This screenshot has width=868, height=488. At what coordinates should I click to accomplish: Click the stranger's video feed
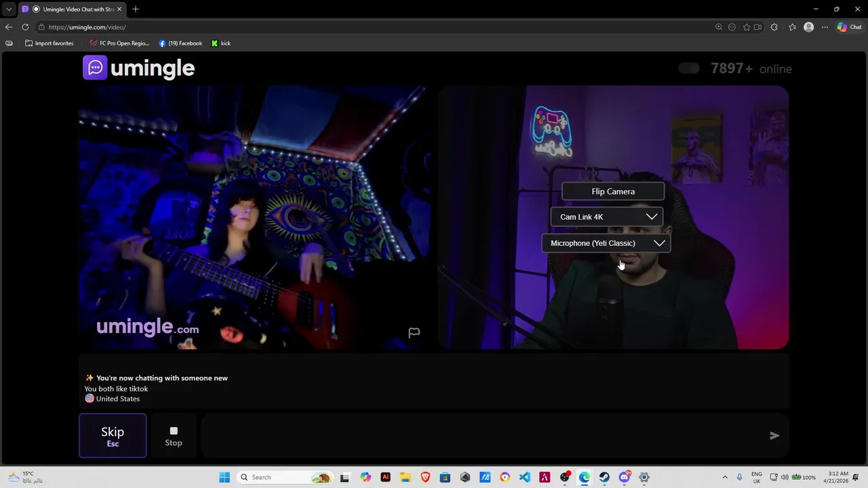click(254, 218)
